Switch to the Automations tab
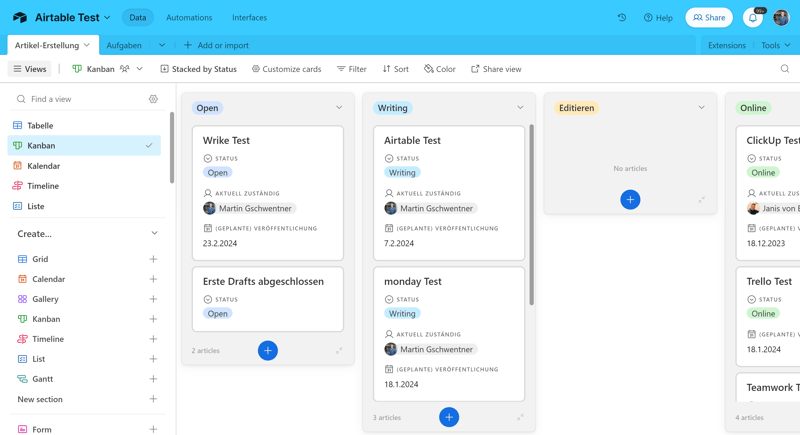Image resolution: width=800 pixels, height=435 pixels. click(189, 17)
